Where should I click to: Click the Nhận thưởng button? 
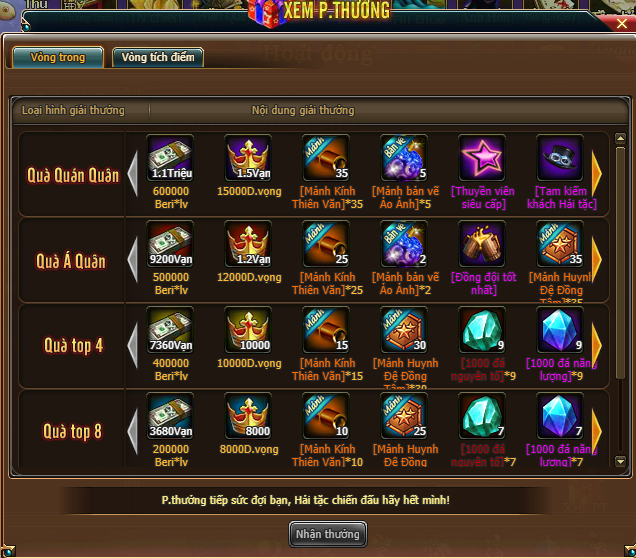(x=328, y=534)
